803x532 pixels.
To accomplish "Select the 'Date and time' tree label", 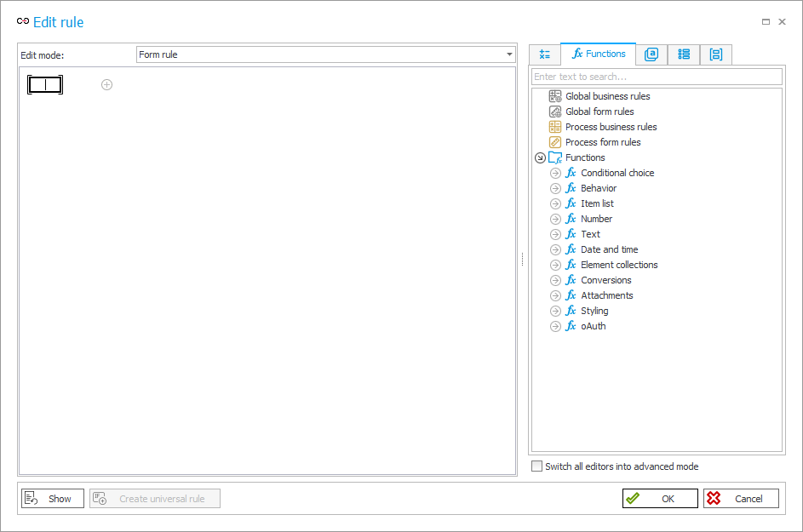I will [610, 250].
